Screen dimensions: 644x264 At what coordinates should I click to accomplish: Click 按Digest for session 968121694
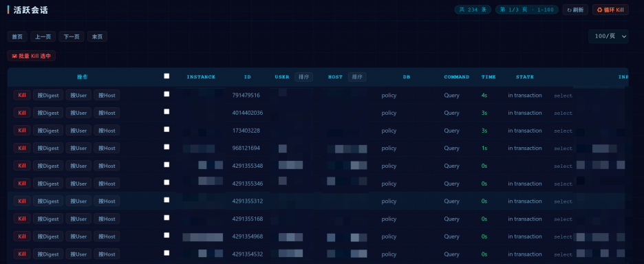click(x=48, y=148)
